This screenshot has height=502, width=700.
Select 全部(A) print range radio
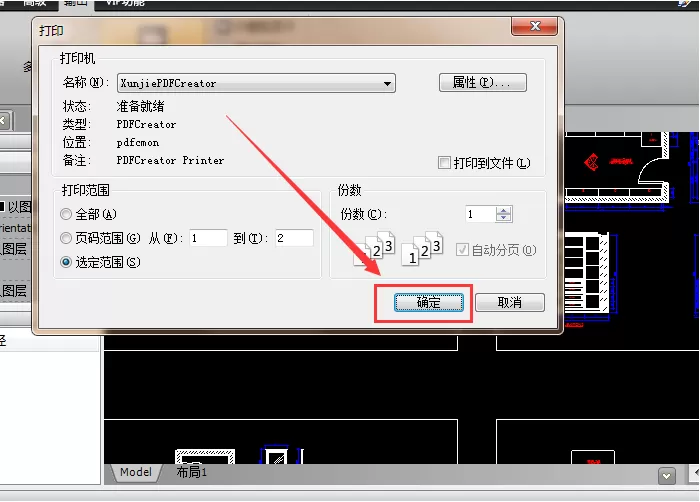(x=66, y=214)
